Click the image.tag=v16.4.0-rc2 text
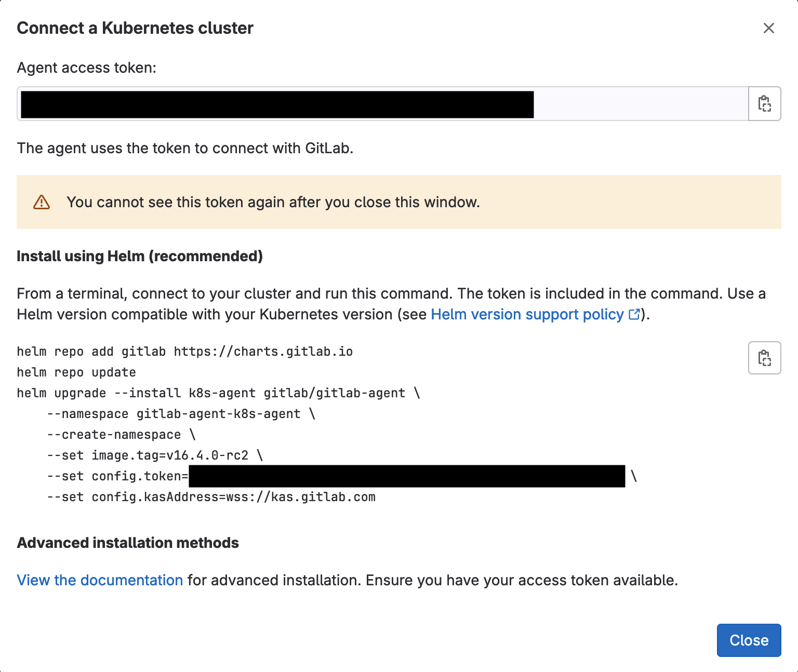 click(171, 455)
